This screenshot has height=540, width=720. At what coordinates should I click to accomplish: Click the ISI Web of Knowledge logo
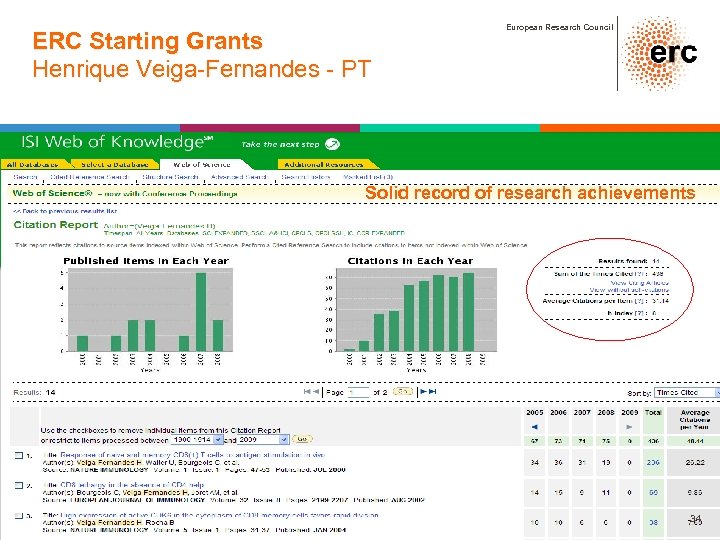tap(117, 142)
